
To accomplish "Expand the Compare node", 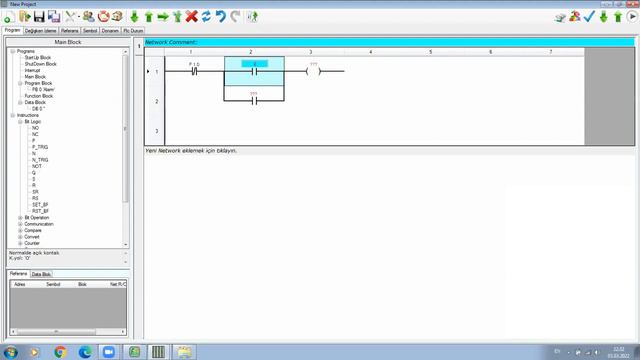I will point(20,231).
